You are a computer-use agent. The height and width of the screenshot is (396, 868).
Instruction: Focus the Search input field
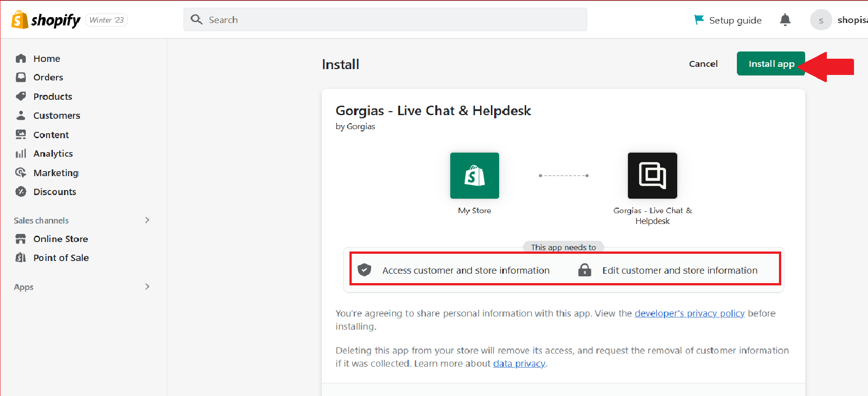385,19
